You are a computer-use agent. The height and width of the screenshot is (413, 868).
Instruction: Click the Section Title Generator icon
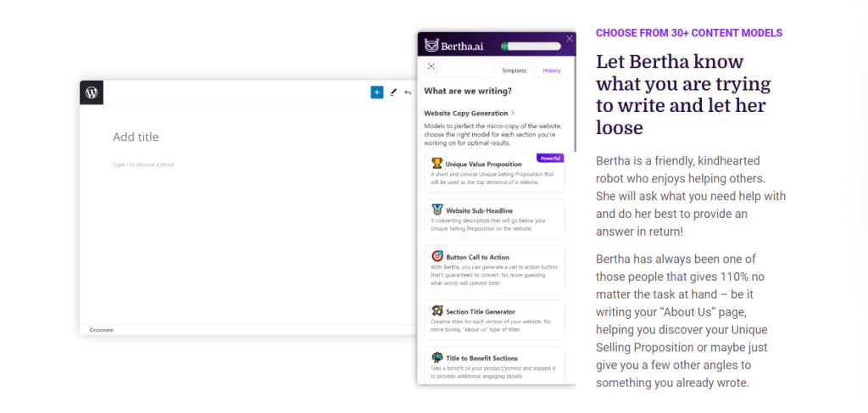pos(437,311)
